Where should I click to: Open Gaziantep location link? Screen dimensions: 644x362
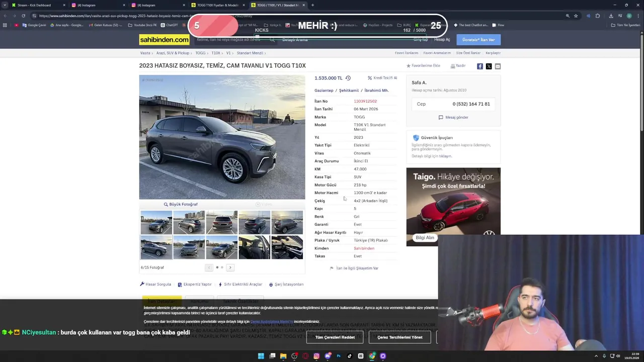324,90
